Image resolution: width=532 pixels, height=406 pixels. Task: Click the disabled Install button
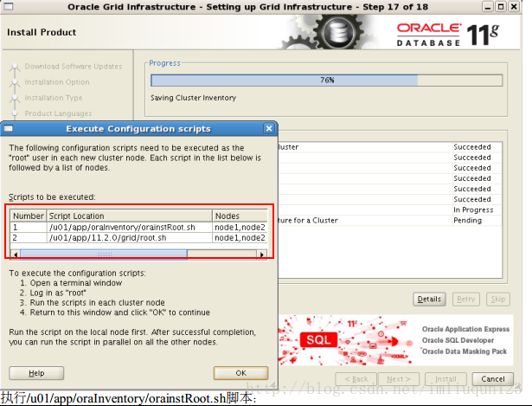click(445, 379)
